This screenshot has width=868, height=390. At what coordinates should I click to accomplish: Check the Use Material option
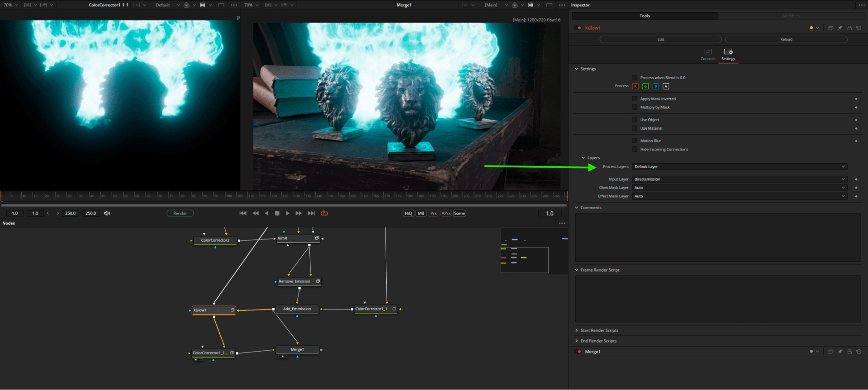pos(635,128)
